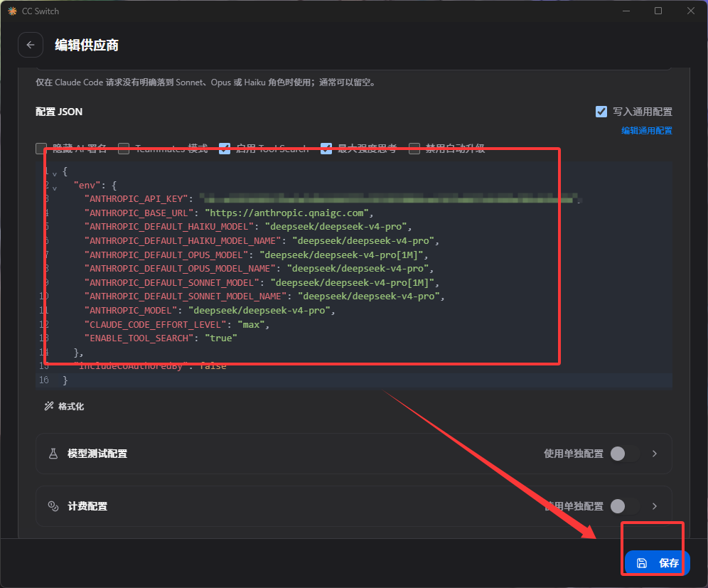The height and width of the screenshot is (588, 708).
Task: Click the magic wand format icon
Action: (x=49, y=406)
